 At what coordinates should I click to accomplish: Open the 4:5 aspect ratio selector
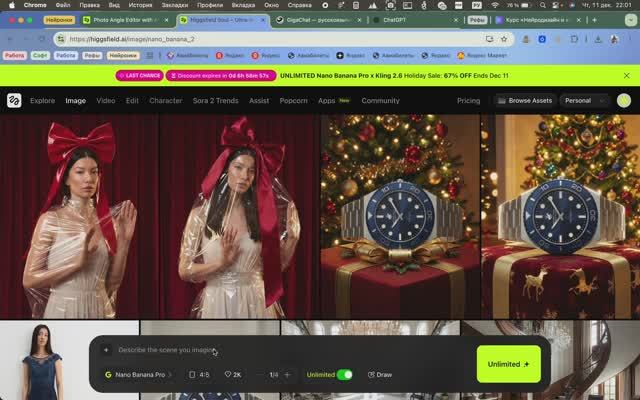199,375
